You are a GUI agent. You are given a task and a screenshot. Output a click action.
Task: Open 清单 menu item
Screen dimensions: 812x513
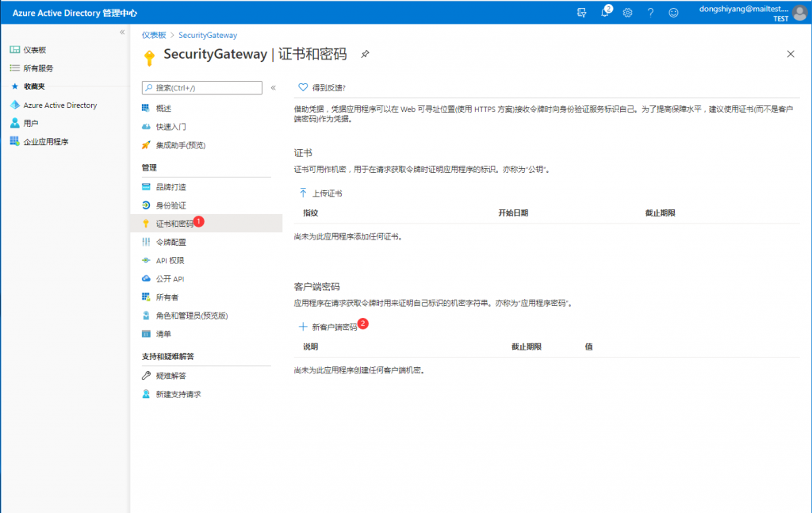tap(163, 334)
